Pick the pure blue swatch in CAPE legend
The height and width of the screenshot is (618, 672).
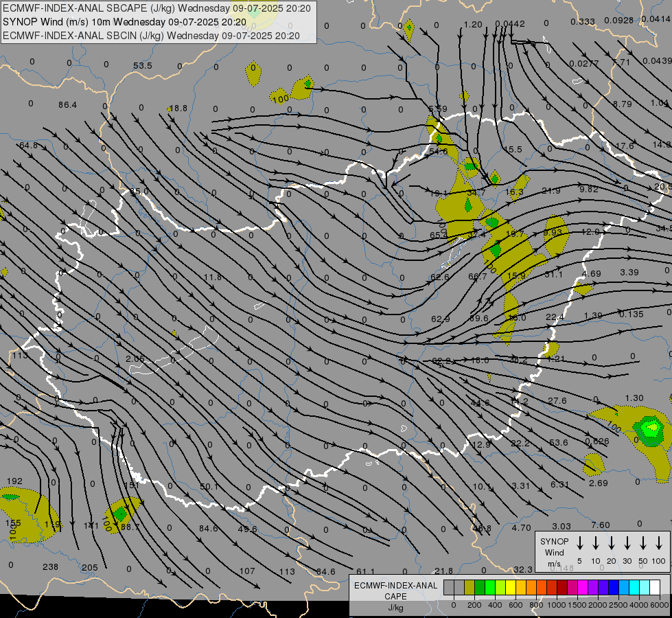(x=614, y=588)
